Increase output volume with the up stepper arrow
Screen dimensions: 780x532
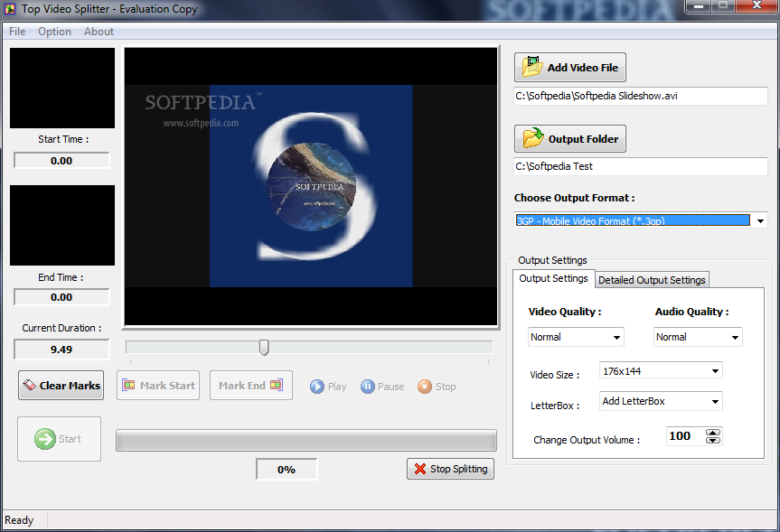pyautogui.click(x=713, y=432)
